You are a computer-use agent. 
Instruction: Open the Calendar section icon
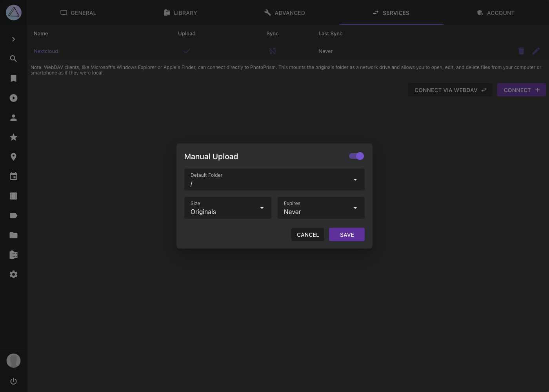[13, 176]
